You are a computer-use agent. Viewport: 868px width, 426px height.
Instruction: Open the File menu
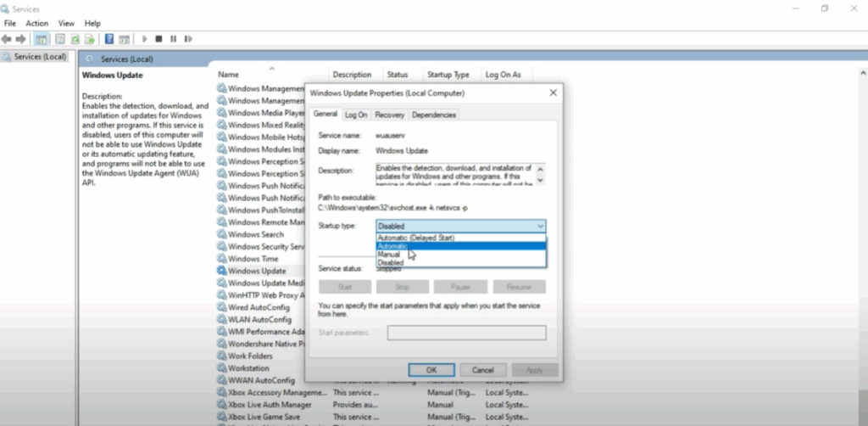(10, 23)
